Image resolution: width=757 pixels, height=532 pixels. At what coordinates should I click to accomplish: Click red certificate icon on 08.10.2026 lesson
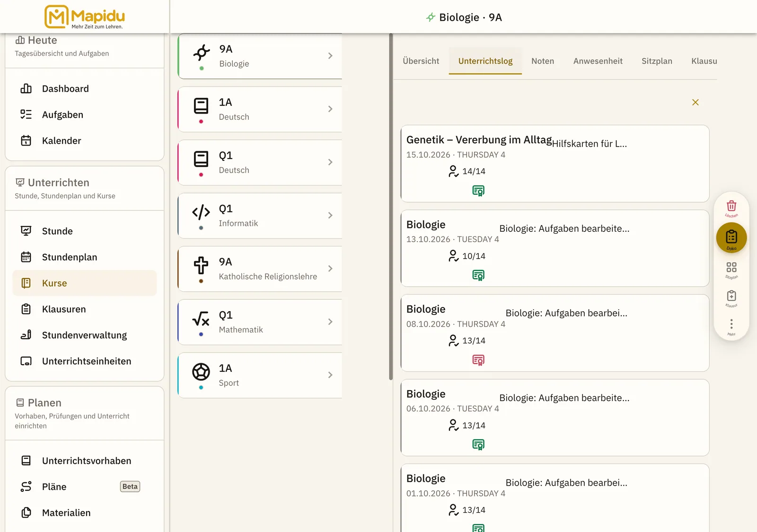coord(478,360)
